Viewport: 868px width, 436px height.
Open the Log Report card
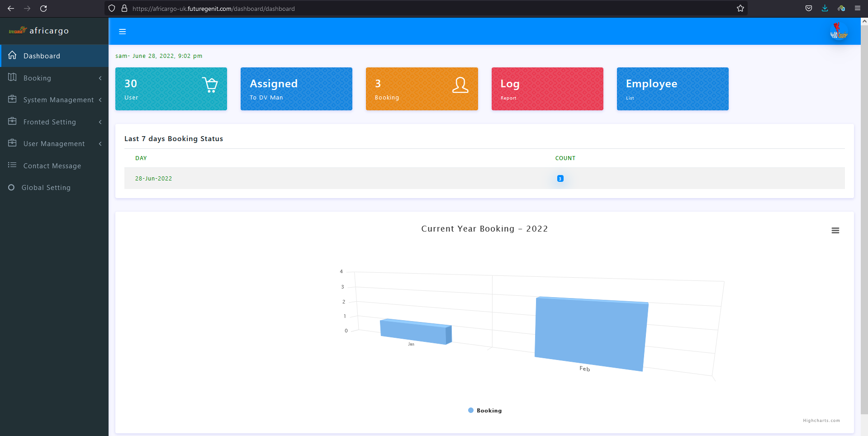tap(547, 89)
